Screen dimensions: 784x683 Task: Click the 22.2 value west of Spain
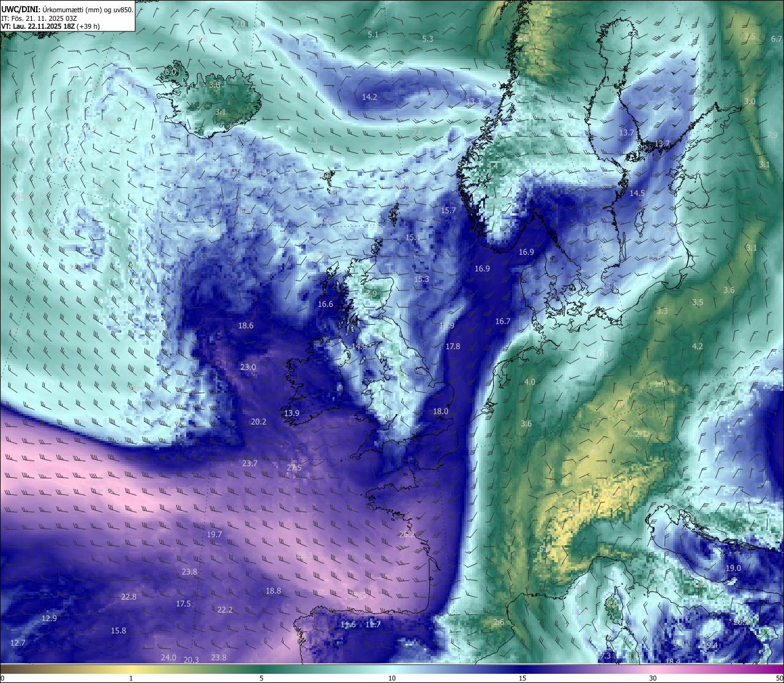[225, 609]
